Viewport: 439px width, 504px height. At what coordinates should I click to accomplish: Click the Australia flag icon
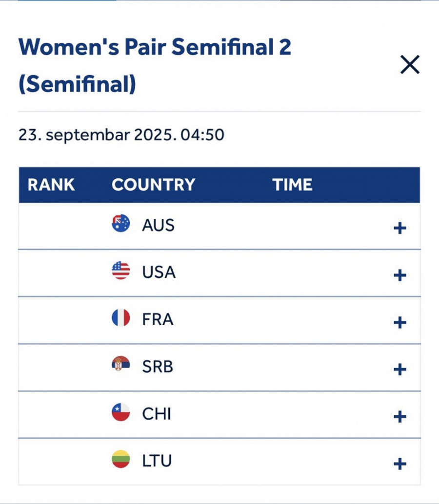tap(121, 223)
